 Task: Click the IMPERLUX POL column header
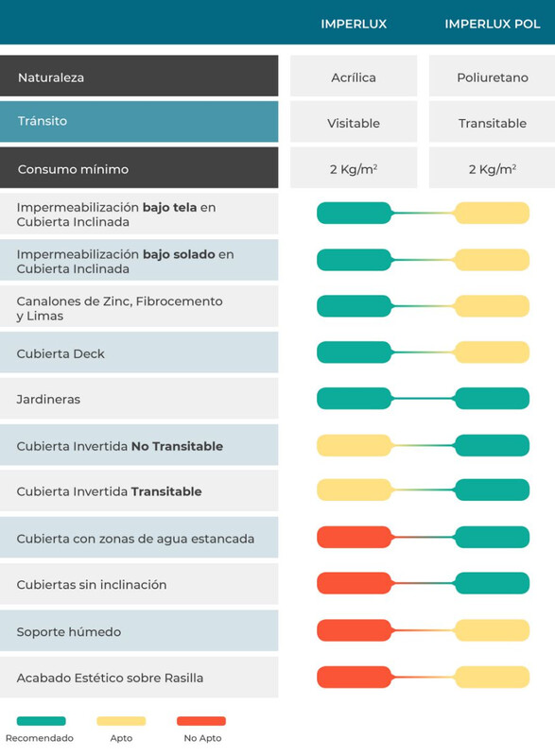click(492, 25)
